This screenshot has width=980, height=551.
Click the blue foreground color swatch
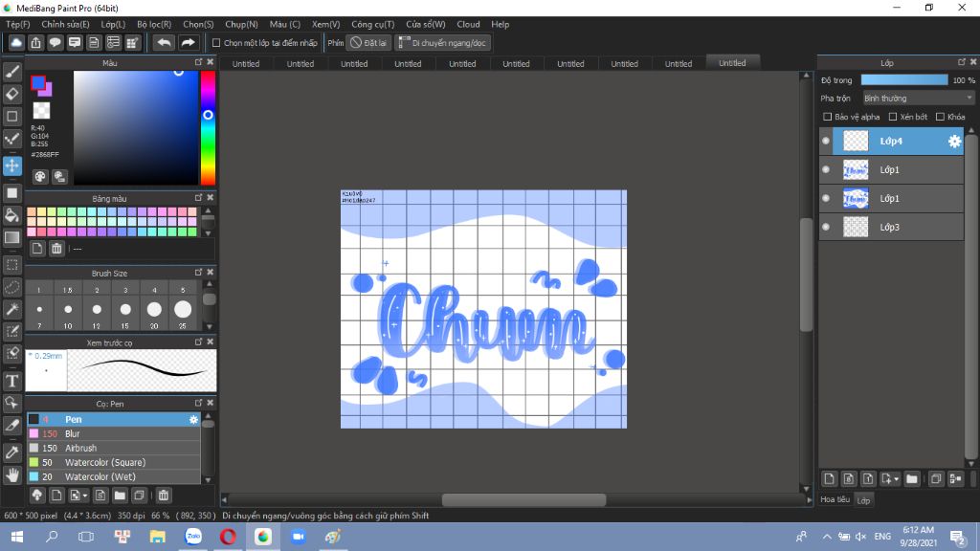click(x=38, y=83)
